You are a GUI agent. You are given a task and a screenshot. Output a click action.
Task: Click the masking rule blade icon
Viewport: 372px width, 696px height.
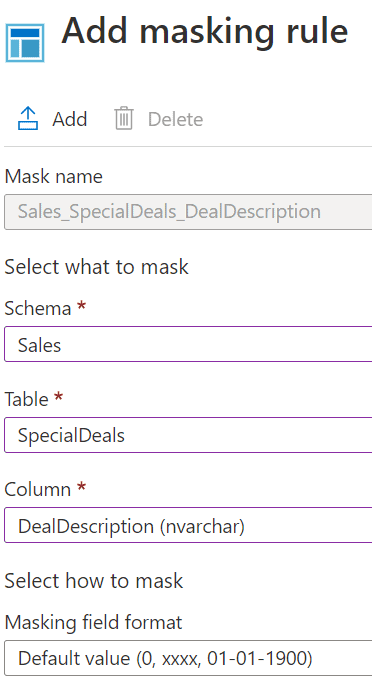(25, 43)
